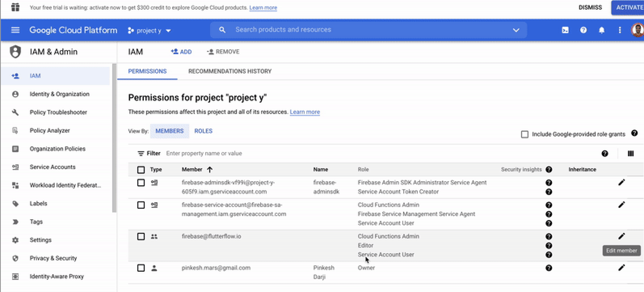Click the Policy Troubleshooter wrench icon

(15, 112)
